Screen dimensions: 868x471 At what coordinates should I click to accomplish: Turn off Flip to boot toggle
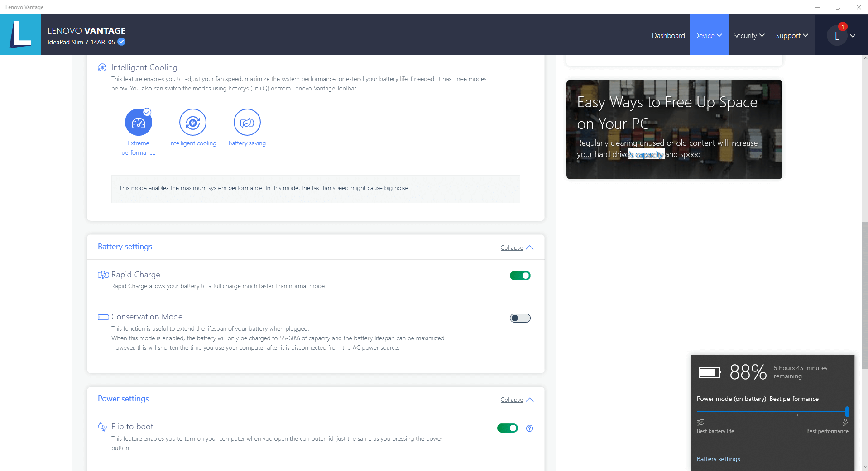point(507,428)
